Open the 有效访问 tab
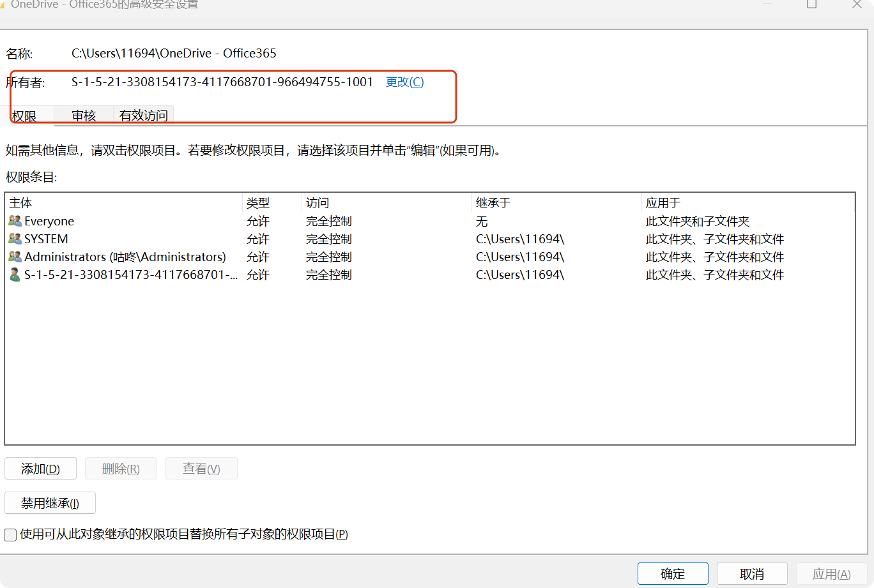The height and width of the screenshot is (588, 874). [143, 116]
